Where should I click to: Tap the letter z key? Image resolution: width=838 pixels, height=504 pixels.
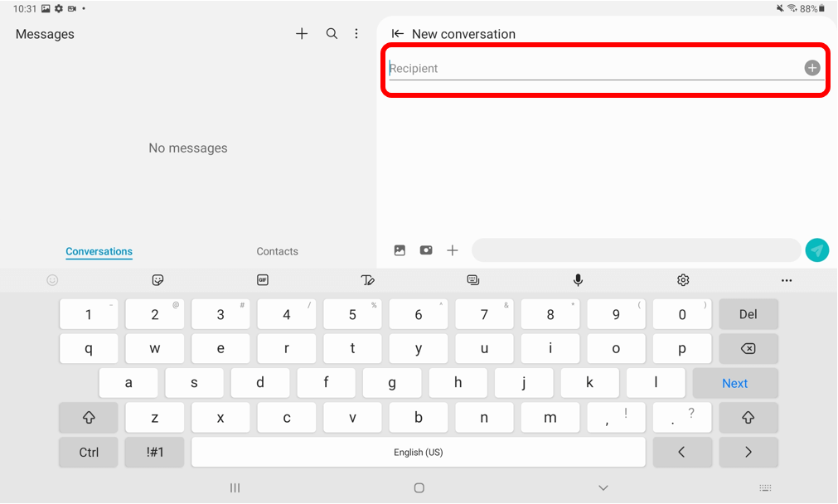coord(154,418)
